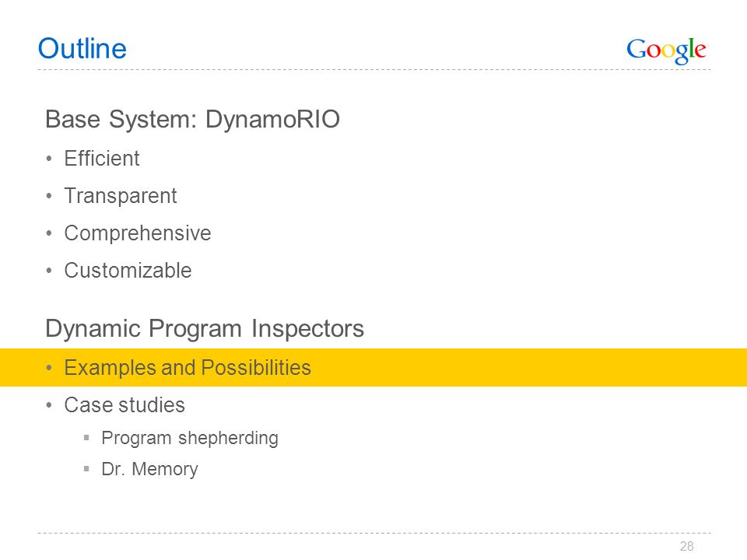Click the bullet dot before Efficient

tap(49, 159)
